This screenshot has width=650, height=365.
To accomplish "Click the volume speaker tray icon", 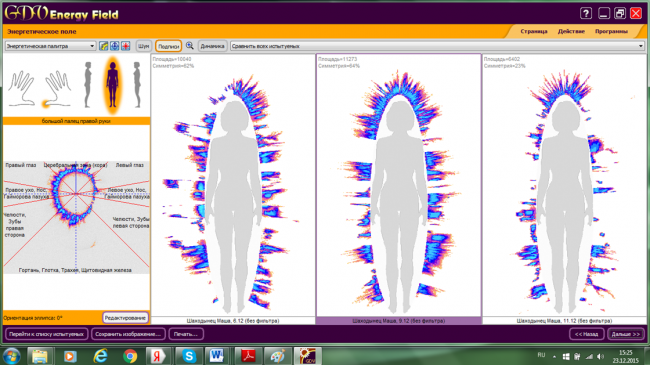I will coord(600,356).
